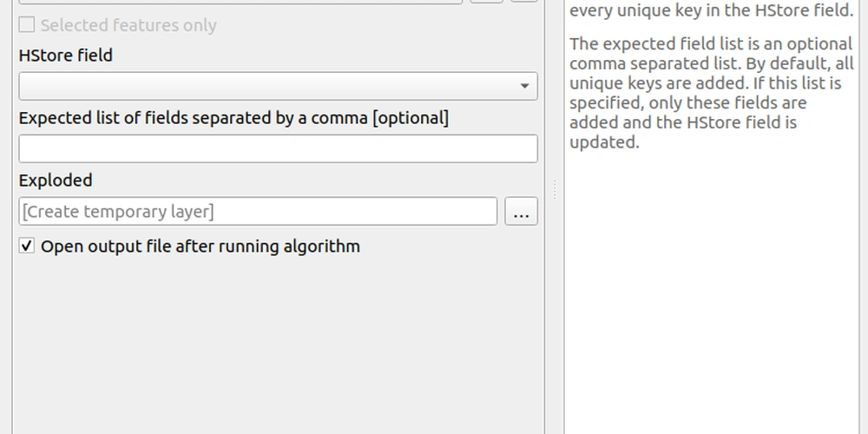Click help text line 'every unique key'
868x434 pixels.
pos(712,10)
